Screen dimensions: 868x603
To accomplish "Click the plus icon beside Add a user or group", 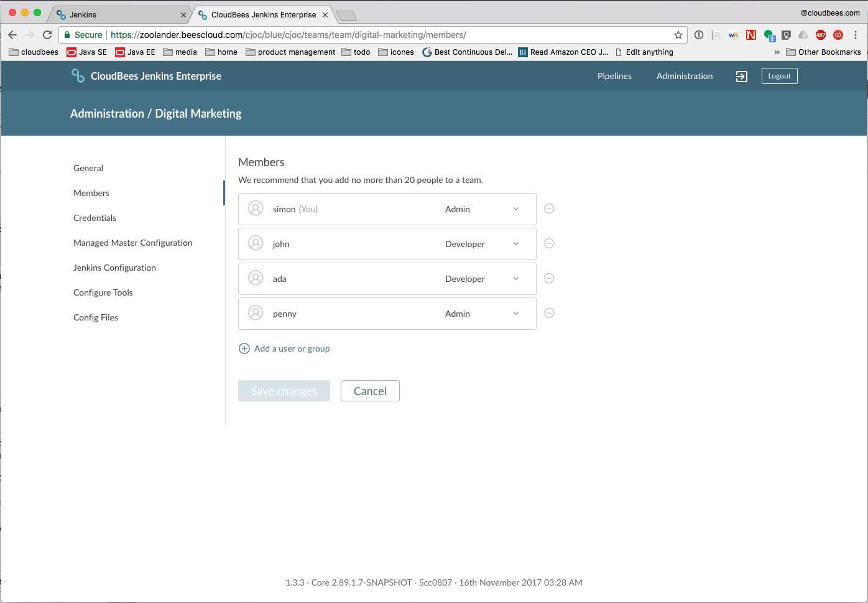I will (x=244, y=348).
